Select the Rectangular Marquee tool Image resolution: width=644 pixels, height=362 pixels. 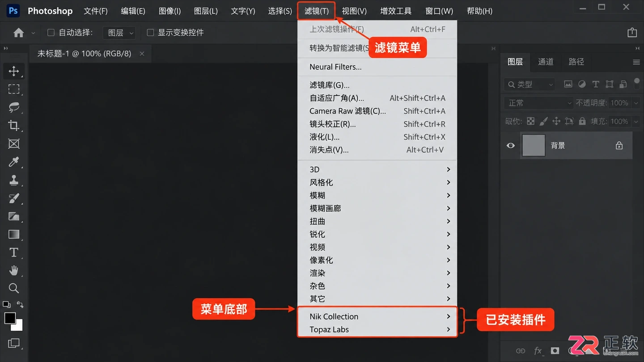pyautogui.click(x=14, y=89)
